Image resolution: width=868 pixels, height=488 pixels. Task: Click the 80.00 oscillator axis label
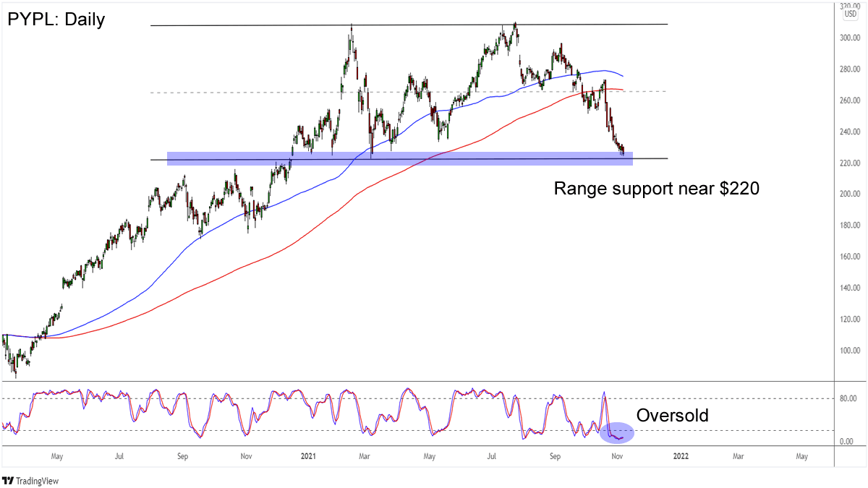click(848, 398)
